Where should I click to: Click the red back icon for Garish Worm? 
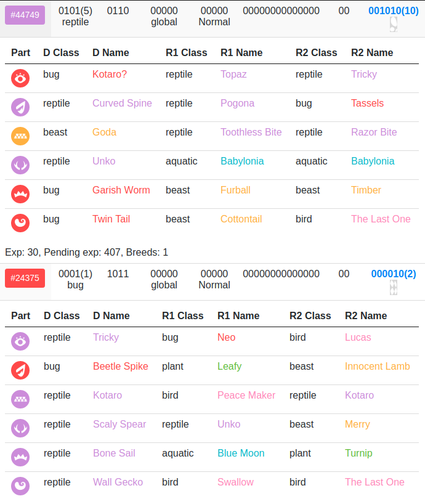tap(20, 194)
